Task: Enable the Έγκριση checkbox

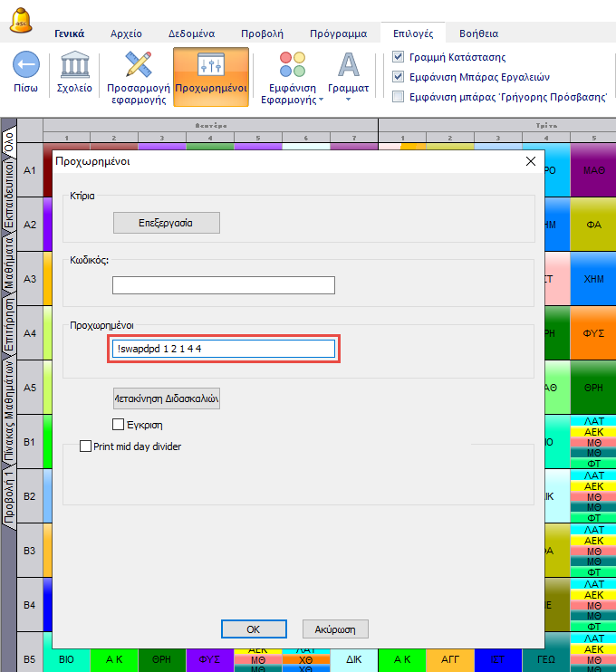Action: coord(118,424)
